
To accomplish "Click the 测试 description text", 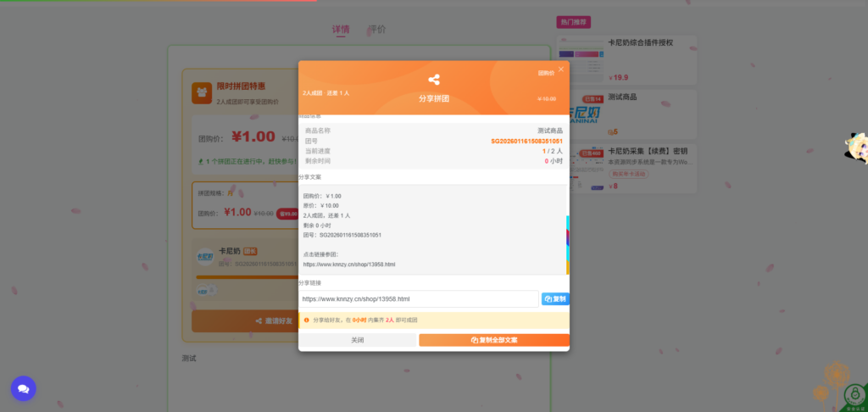I will [189, 359].
